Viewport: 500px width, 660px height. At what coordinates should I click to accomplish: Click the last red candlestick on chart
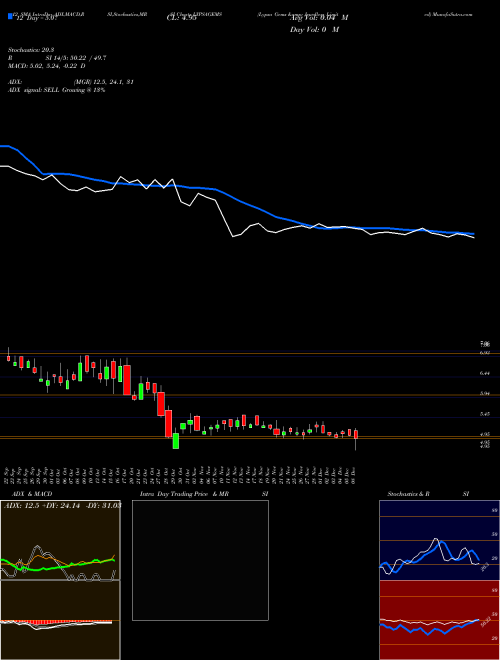click(356, 434)
